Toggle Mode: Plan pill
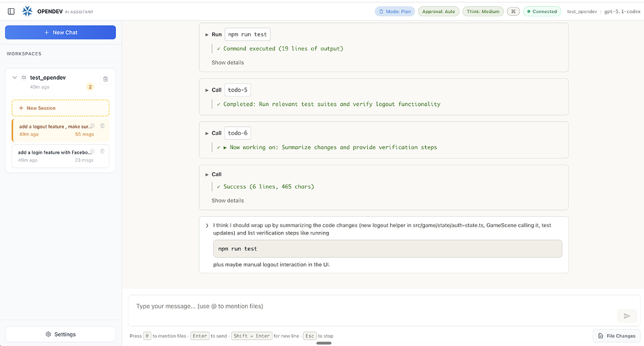 point(395,11)
